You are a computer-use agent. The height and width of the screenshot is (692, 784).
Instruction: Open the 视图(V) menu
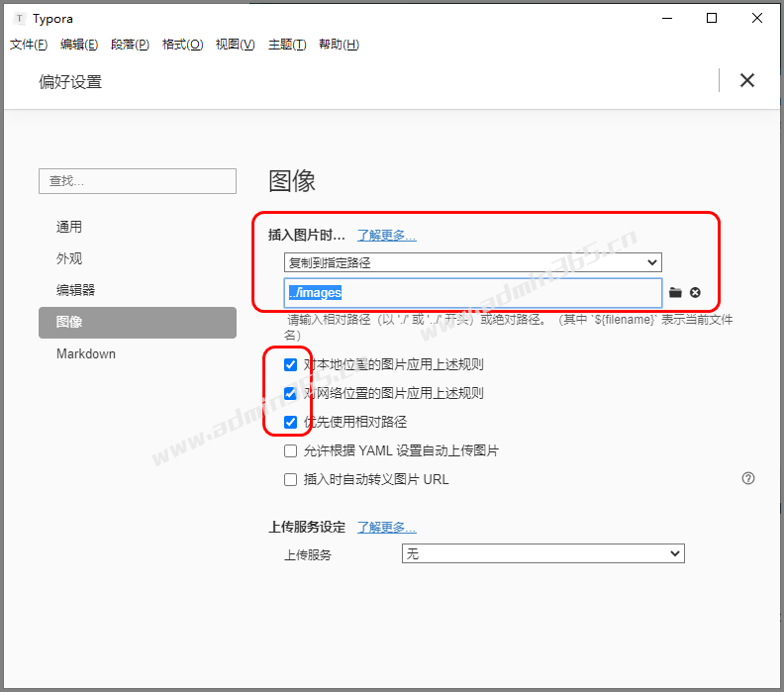click(x=235, y=45)
